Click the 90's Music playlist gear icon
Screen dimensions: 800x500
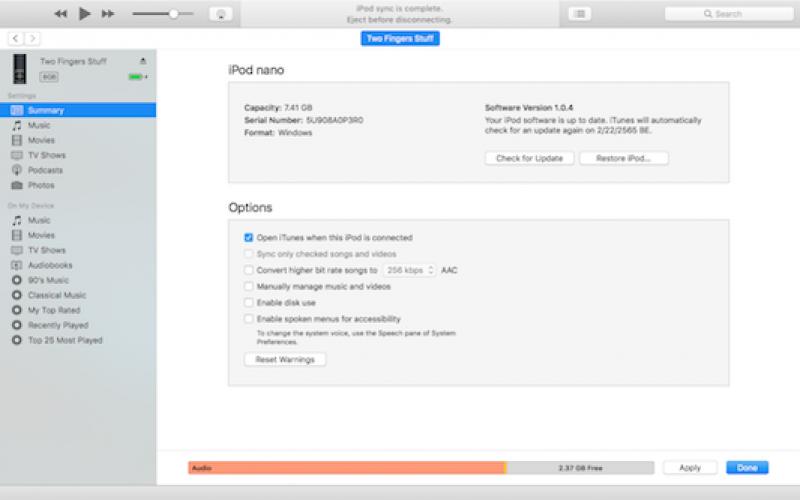pyautogui.click(x=17, y=280)
